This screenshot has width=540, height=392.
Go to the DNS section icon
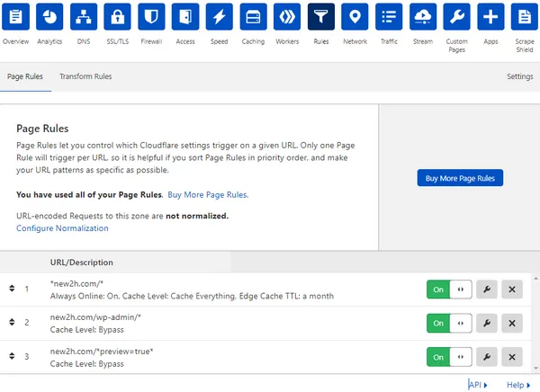[84, 16]
